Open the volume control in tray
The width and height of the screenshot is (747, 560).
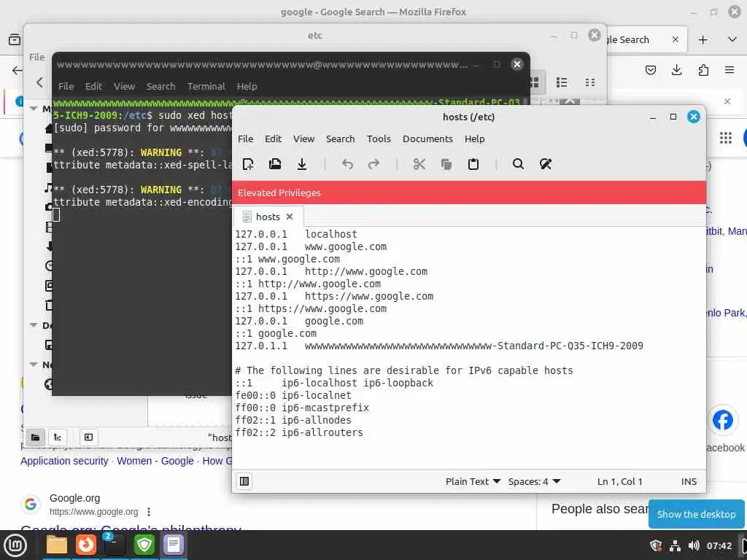point(694,545)
